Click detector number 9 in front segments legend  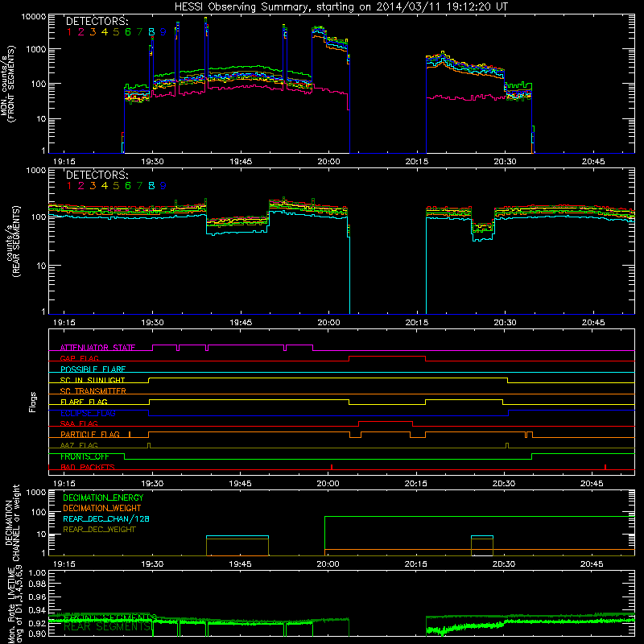[x=163, y=32]
